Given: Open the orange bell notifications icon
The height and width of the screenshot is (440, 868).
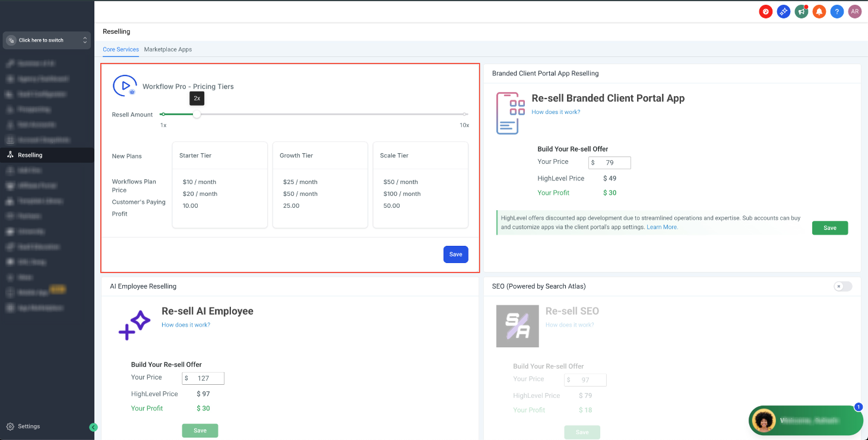Looking at the screenshot, I should 819,11.
